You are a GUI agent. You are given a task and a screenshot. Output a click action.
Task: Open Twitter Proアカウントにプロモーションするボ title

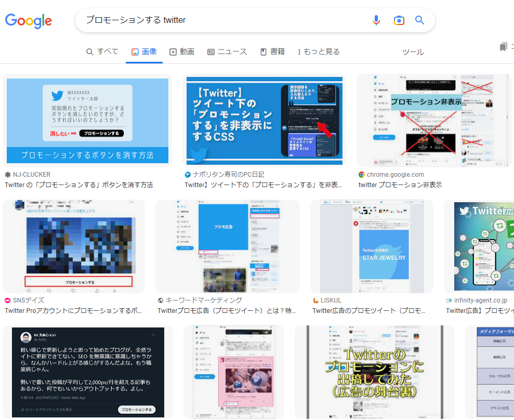pyautogui.click(x=73, y=311)
